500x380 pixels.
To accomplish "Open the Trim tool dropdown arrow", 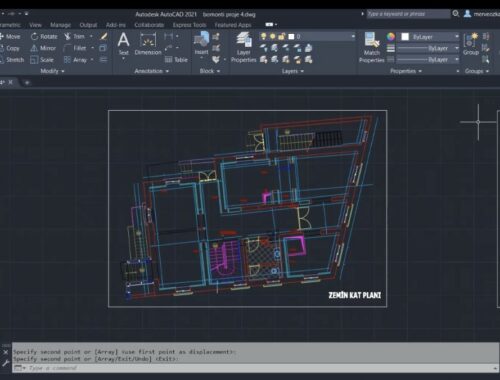I will click(x=91, y=36).
